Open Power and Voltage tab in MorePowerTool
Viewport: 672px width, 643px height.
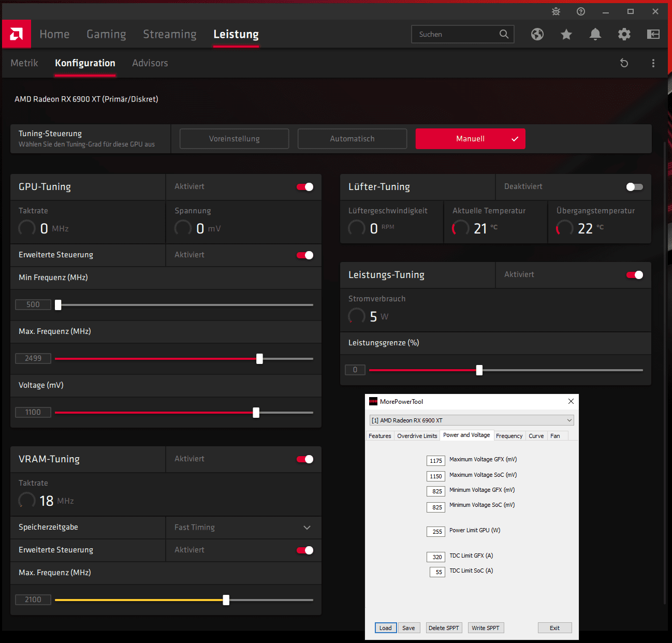point(466,435)
